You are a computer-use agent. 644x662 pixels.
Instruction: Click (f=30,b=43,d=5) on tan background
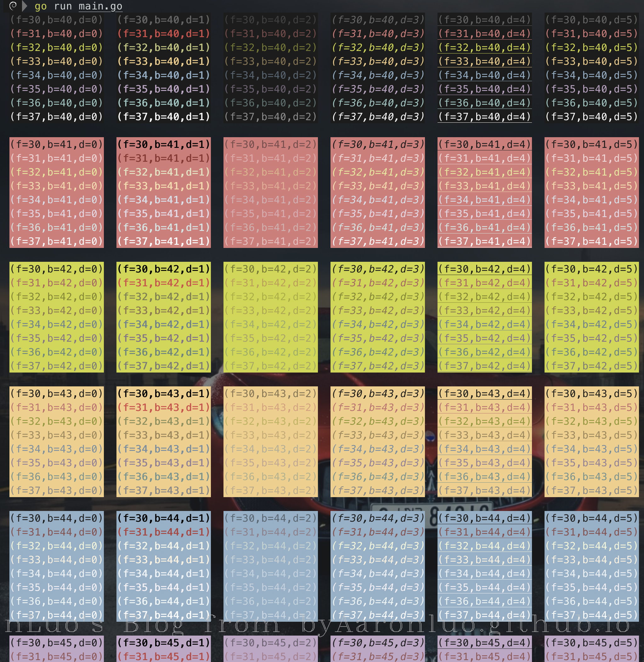pyautogui.click(x=591, y=393)
